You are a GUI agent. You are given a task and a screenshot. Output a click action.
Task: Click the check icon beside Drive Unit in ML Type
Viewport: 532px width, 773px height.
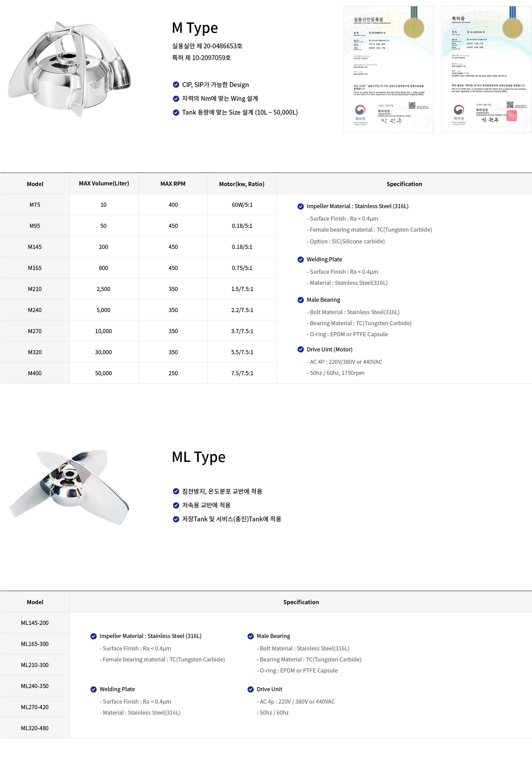[x=251, y=689]
